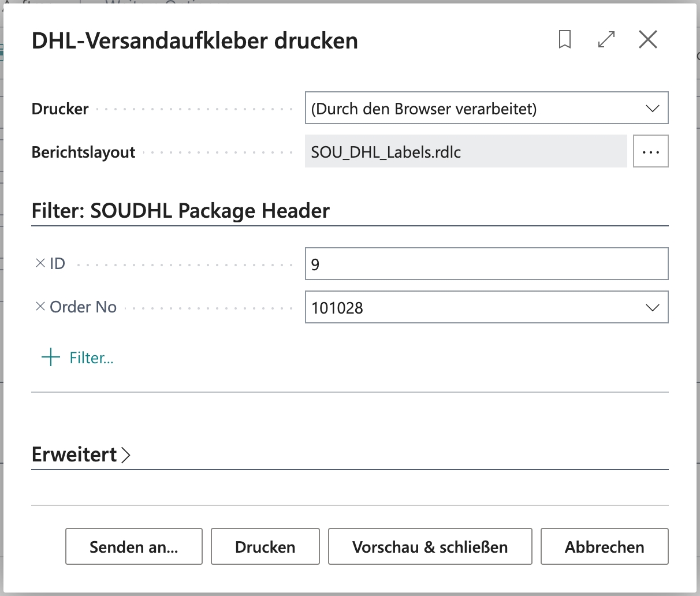This screenshot has width=700, height=596.
Task: Click the Senden an... button
Action: 134,546
